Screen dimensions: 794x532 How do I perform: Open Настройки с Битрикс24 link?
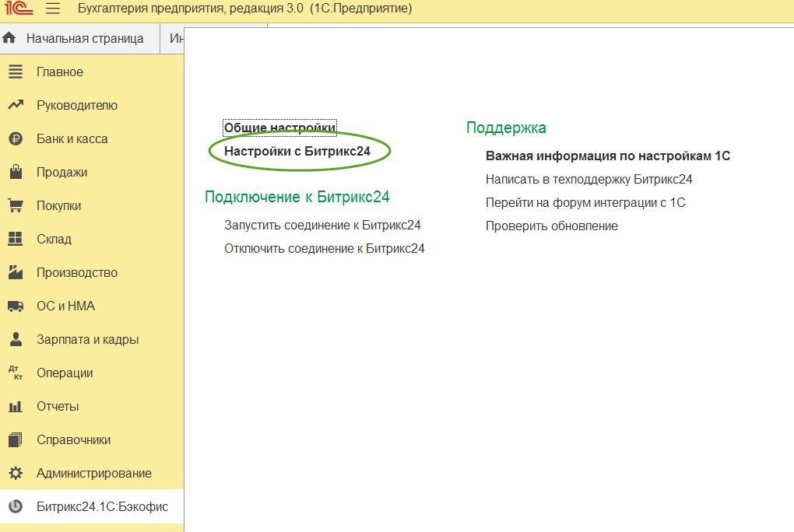click(297, 152)
